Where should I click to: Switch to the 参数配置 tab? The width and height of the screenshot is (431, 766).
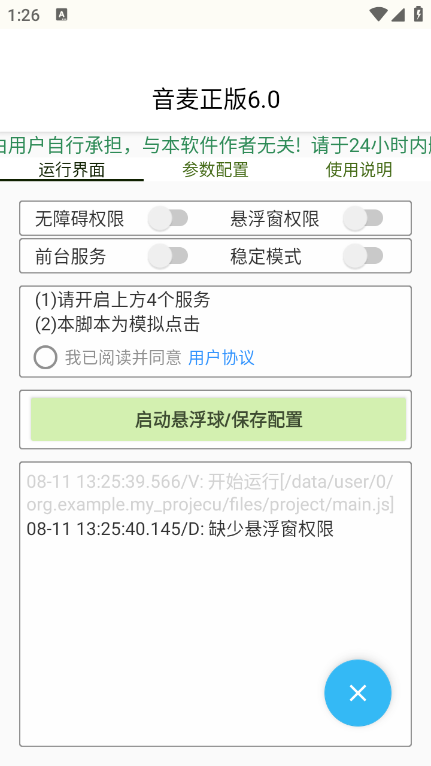[216, 170]
